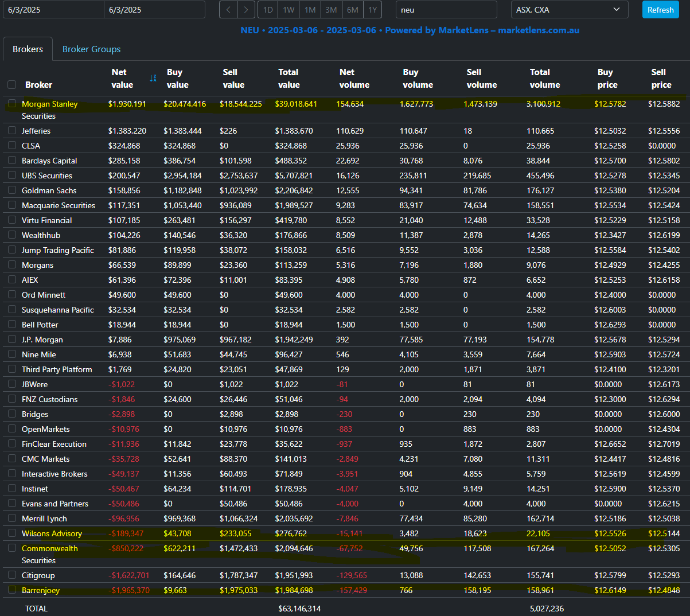This screenshot has height=616, width=690.
Task: Click the Broker column header
Action: coord(38,85)
